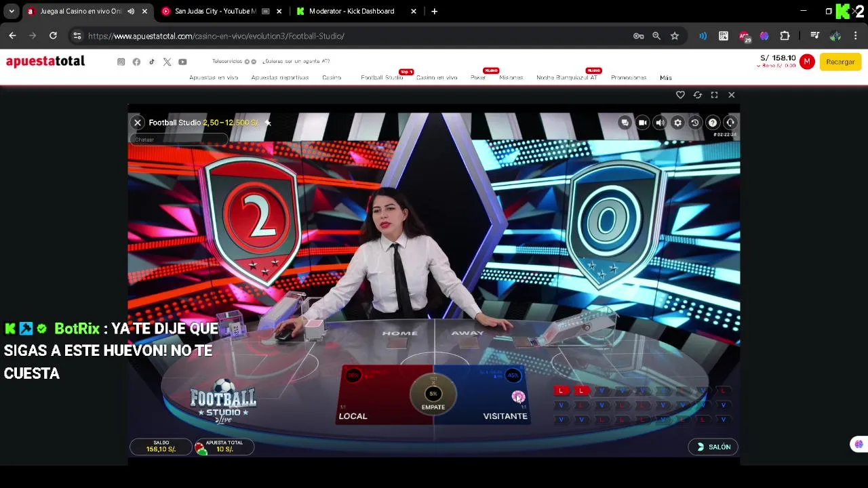Close game frame with X
The image size is (868, 488).
(x=731, y=95)
